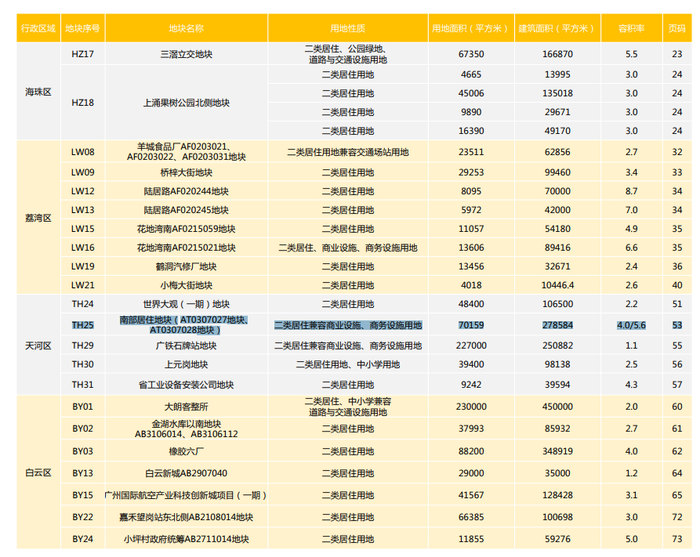The height and width of the screenshot is (557, 700).
Task: Click plot name 金湖水库以南地块
Action: pyautogui.click(x=186, y=429)
